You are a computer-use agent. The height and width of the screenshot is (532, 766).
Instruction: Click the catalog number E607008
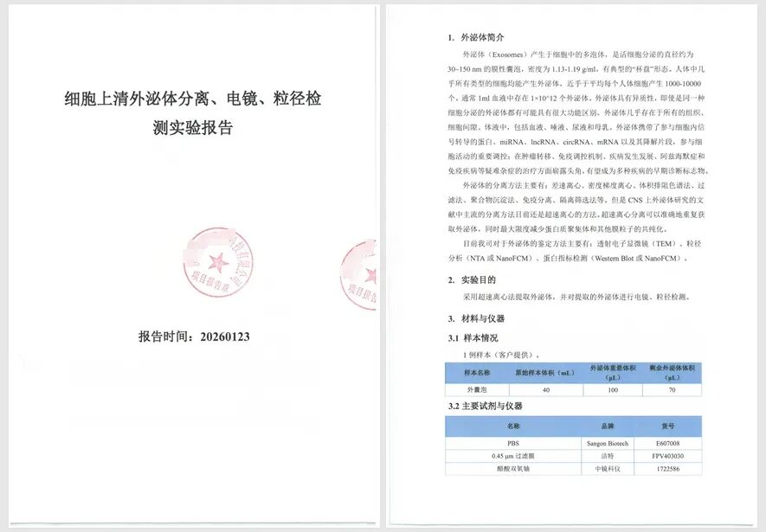pyautogui.click(x=667, y=443)
